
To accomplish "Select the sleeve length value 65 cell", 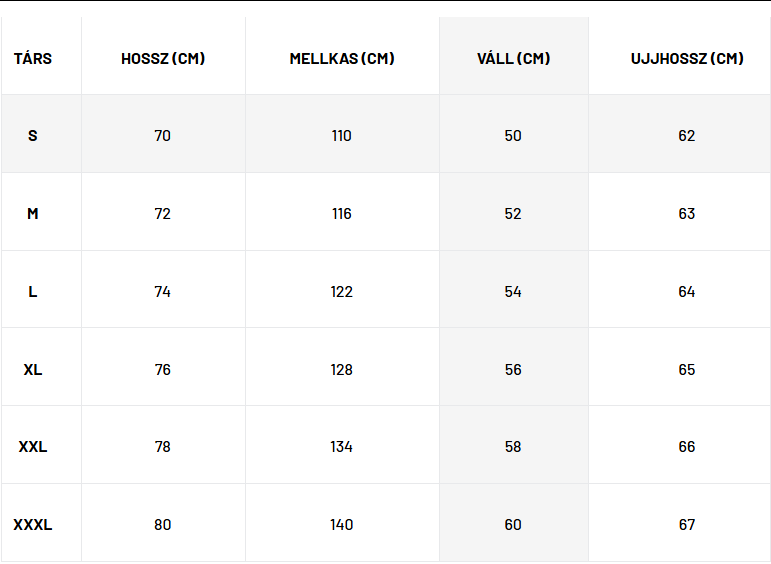I will pyautogui.click(x=687, y=370).
